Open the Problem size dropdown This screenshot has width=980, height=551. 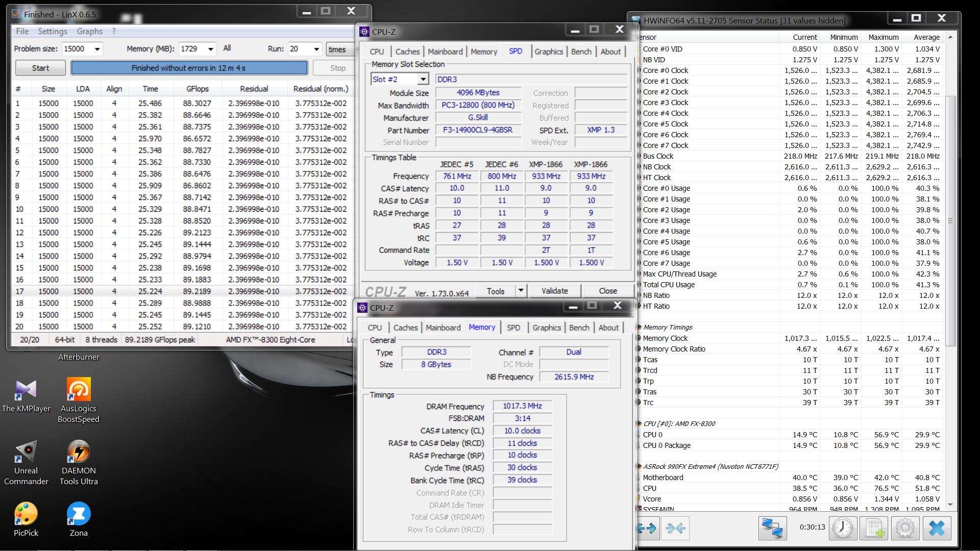click(x=97, y=49)
